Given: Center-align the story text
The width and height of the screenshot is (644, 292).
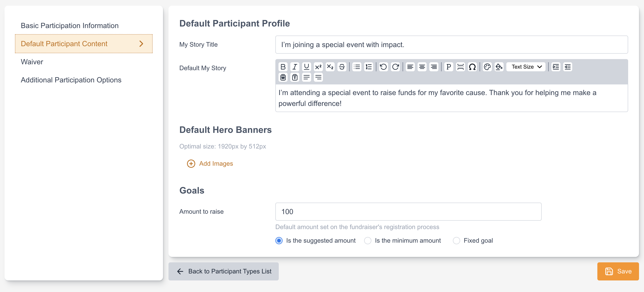Looking at the screenshot, I should (422, 67).
